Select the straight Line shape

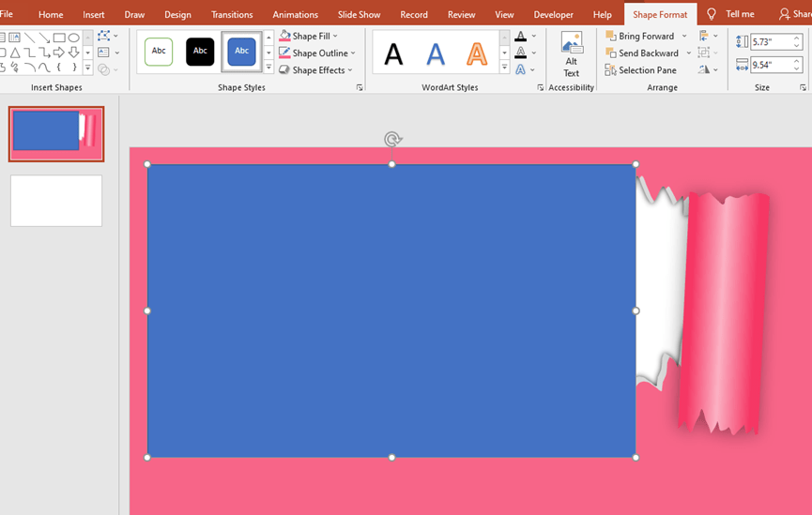click(29, 38)
